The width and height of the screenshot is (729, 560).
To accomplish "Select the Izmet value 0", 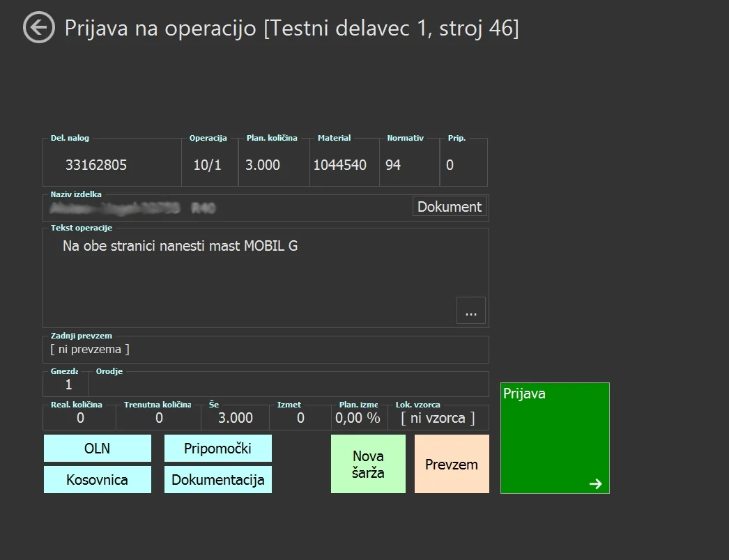I will [300, 418].
